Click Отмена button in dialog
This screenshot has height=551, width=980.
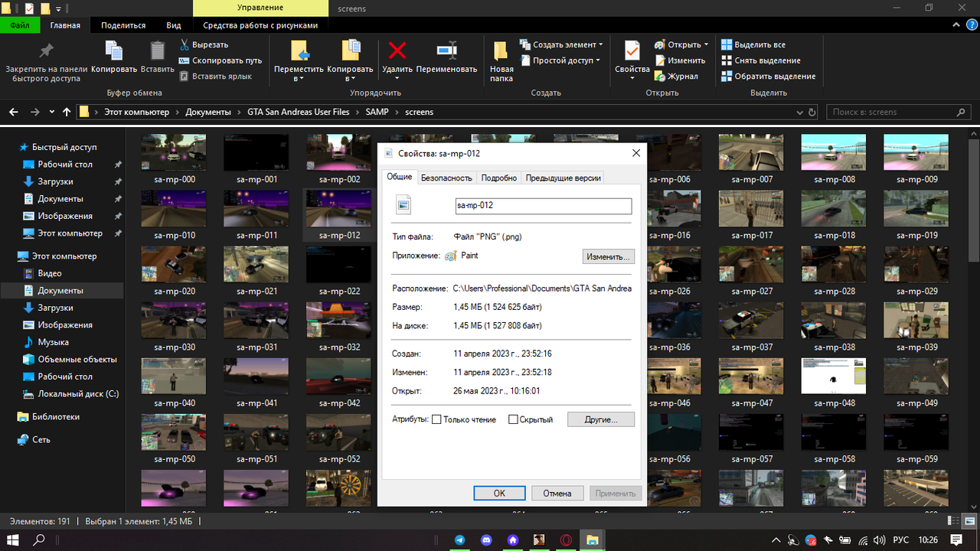557,493
